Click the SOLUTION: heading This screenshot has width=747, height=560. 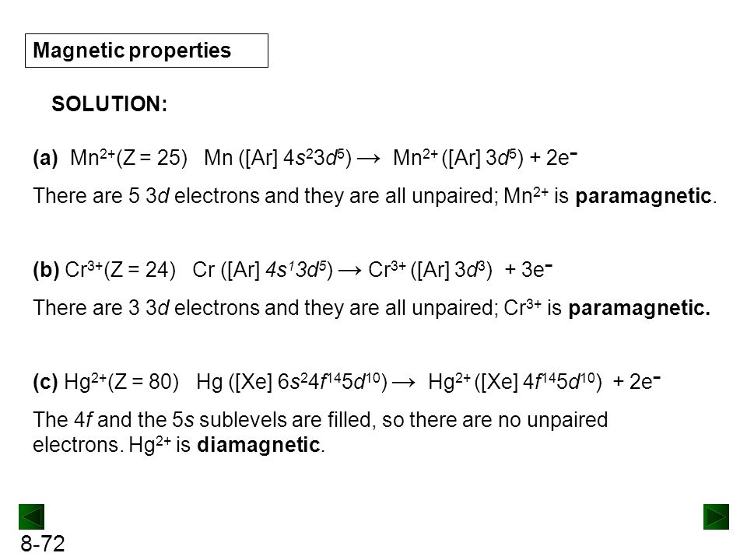[110, 103]
